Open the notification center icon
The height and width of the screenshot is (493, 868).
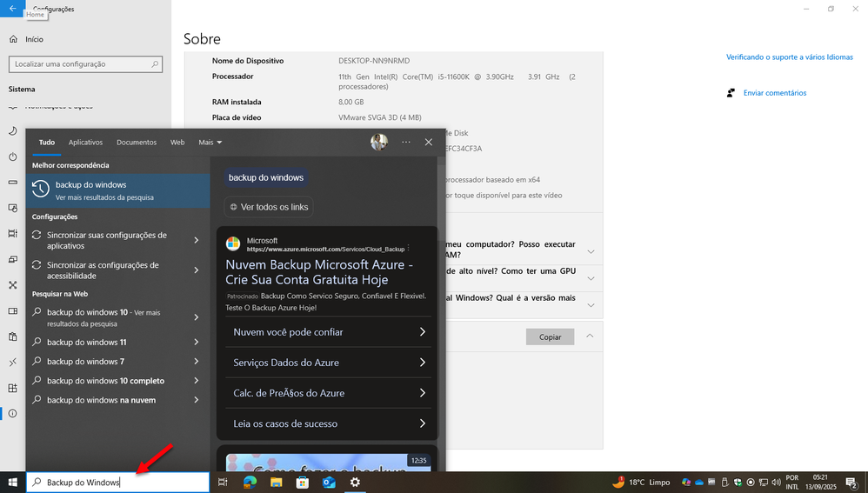click(x=851, y=483)
